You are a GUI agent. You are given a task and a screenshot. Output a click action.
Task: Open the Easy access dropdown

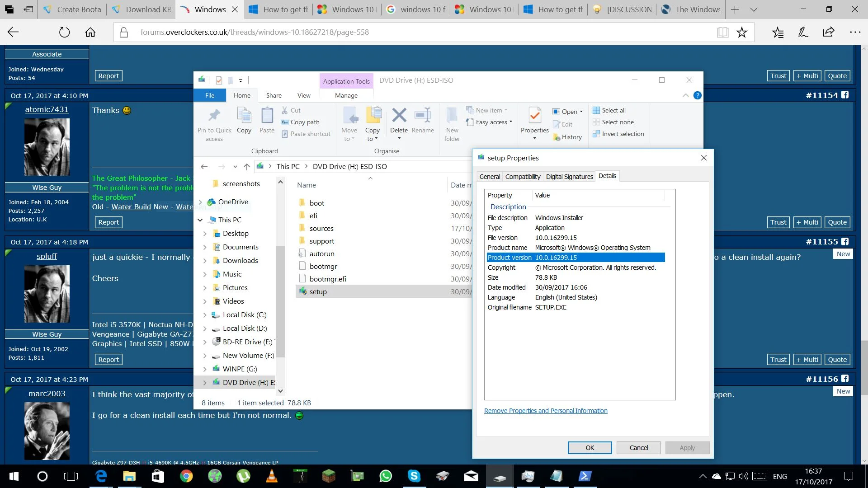[490, 122]
